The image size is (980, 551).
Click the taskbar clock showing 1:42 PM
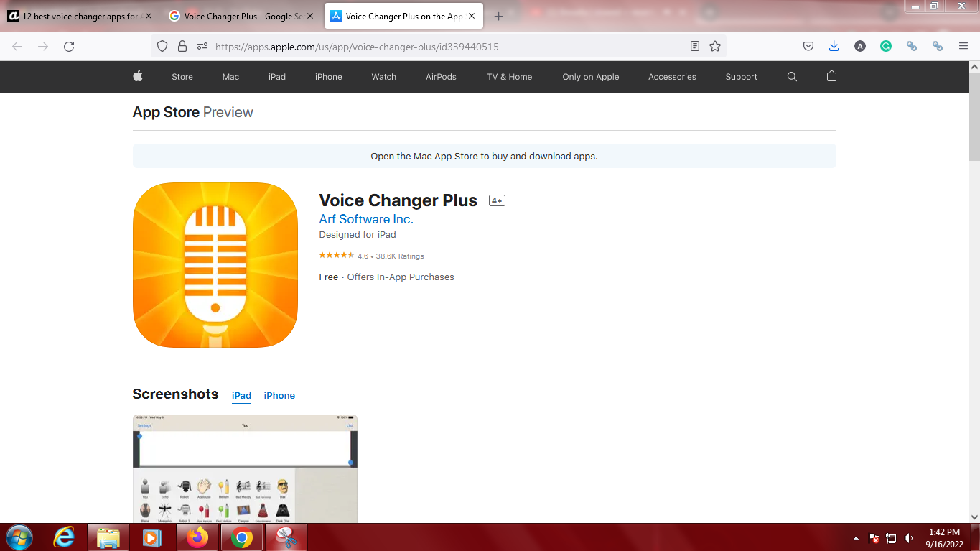pyautogui.click(x=944, y=537)
